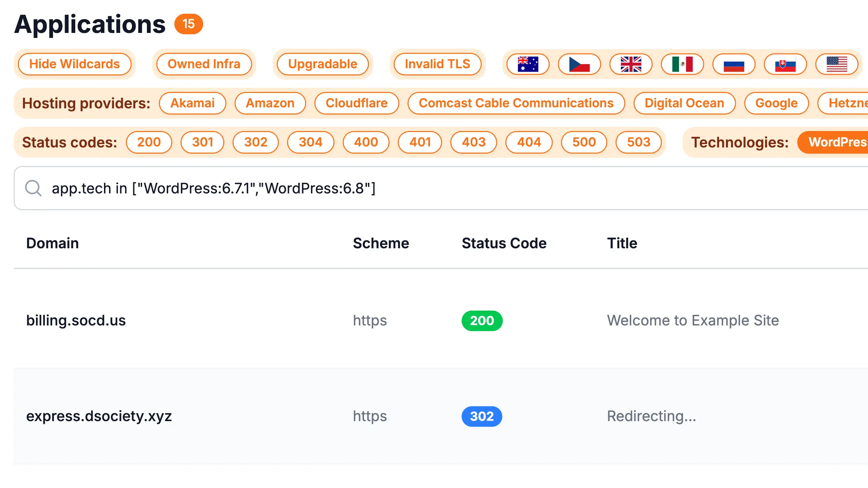
Task: Filter by status code 200 chip
Action: click(149, 142)
